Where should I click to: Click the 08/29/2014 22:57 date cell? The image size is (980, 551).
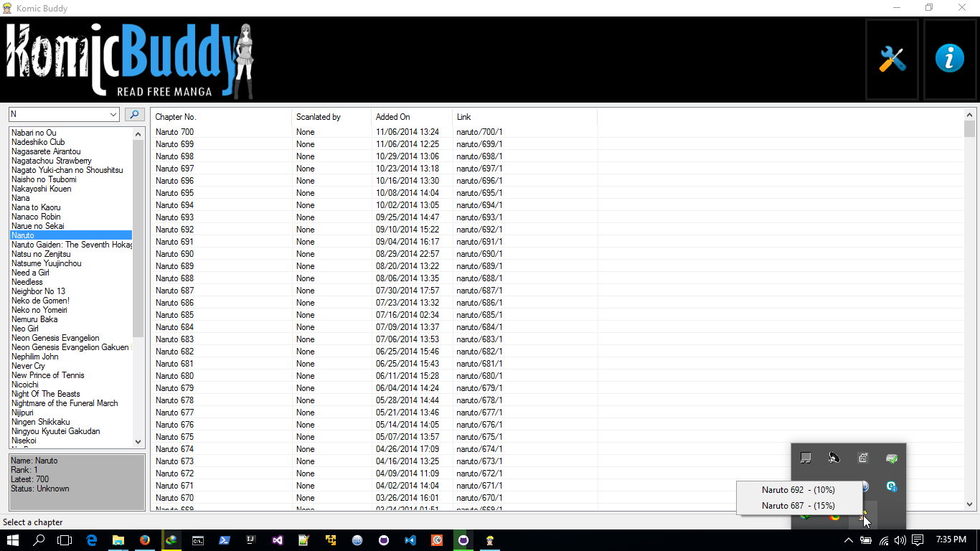(x=407, y=254)
